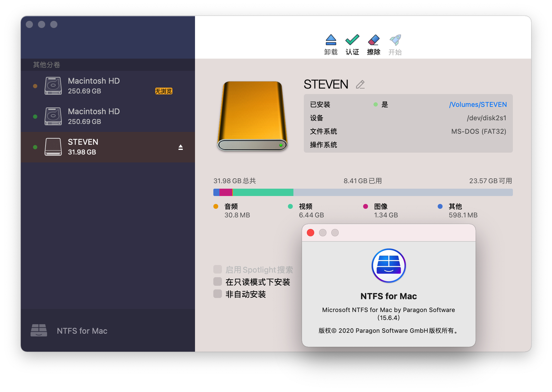Select the first Macintosh HD with 无浏览 badge
This screenshot has width=552, height=392.
(94, 86)
